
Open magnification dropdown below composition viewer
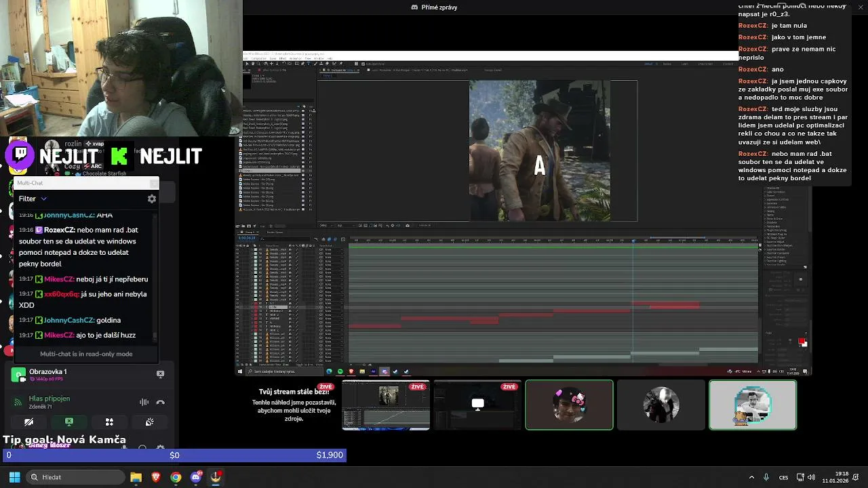325,225
